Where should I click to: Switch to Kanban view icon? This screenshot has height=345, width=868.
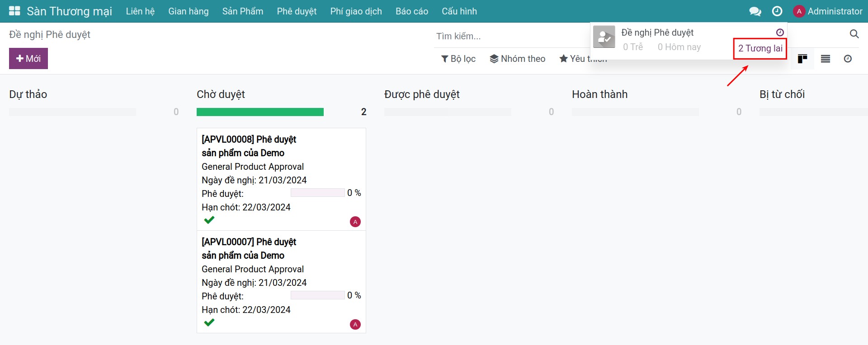click(x=802, y=59)
